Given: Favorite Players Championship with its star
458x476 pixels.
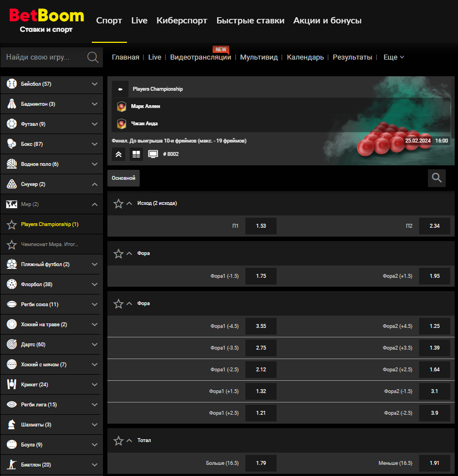Looking at the screenshot, I should [12, 225].
